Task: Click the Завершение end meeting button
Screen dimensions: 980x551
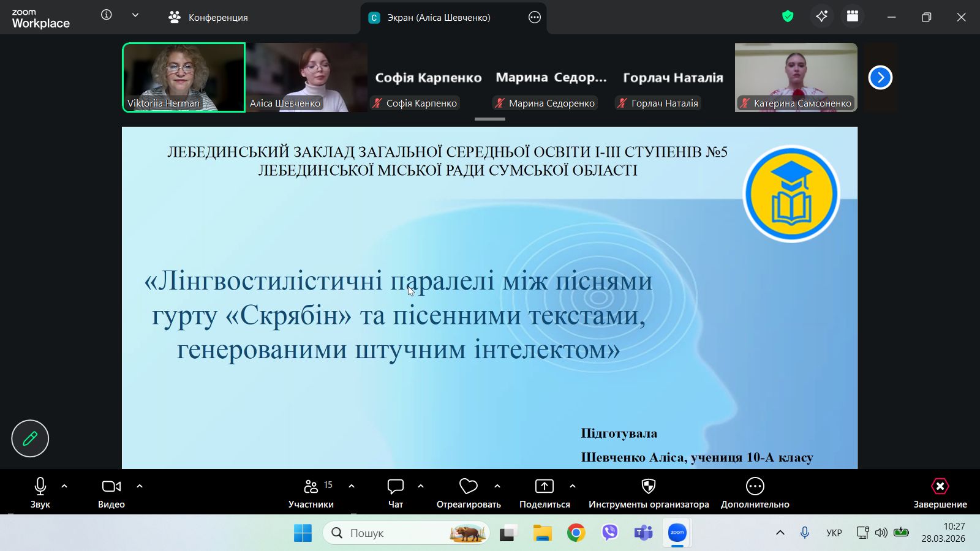Action: (940, 493)
